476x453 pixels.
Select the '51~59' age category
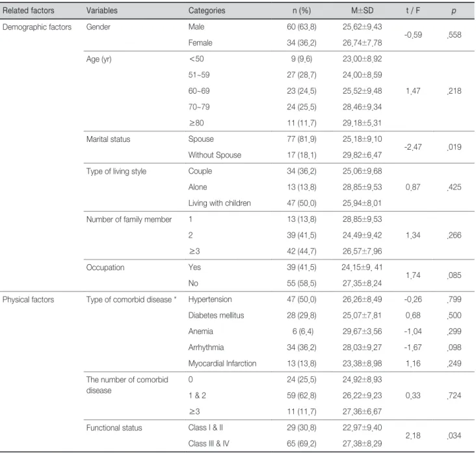(x=199, y=75)
